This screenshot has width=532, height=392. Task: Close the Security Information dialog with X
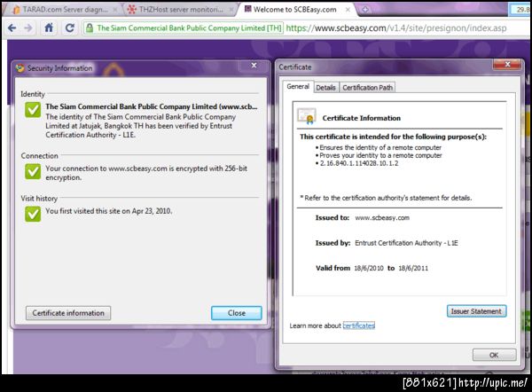pyautogui.click(x=254, y=66)
